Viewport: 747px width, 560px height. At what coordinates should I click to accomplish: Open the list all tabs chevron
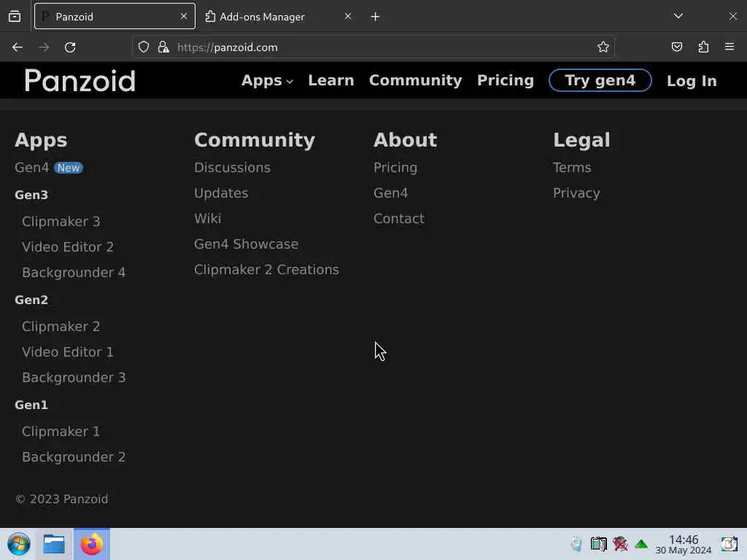[x=678, y=16]
